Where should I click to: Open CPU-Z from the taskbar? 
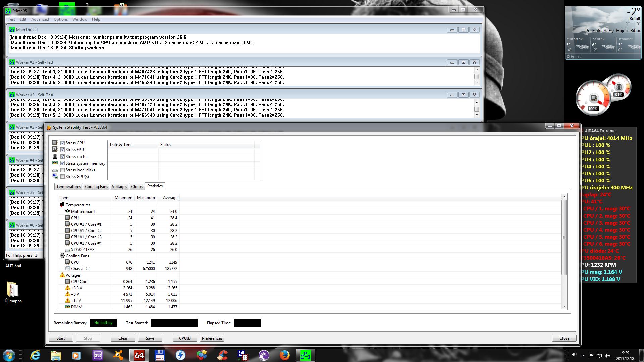tap(97, 355)
